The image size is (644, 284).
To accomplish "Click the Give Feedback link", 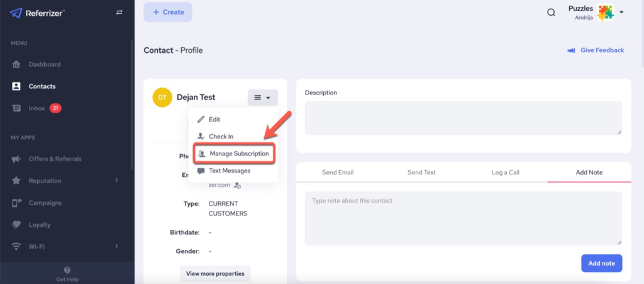I will pyautogui.click(x=596, y=50).
